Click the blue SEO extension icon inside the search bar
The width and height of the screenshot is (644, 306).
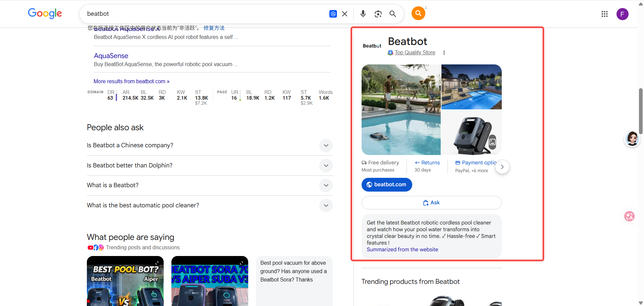[x=333, y=14]
